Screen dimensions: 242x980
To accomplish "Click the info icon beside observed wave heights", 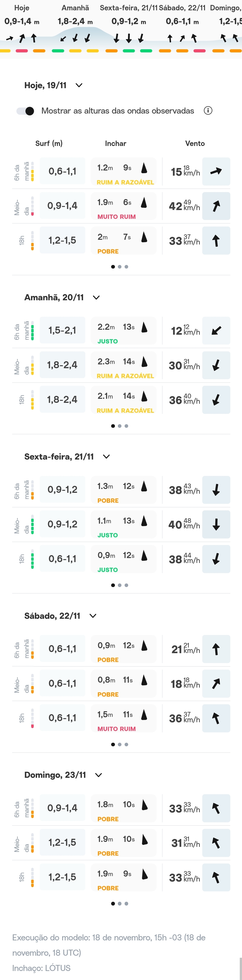I will (x=208, y=111).
